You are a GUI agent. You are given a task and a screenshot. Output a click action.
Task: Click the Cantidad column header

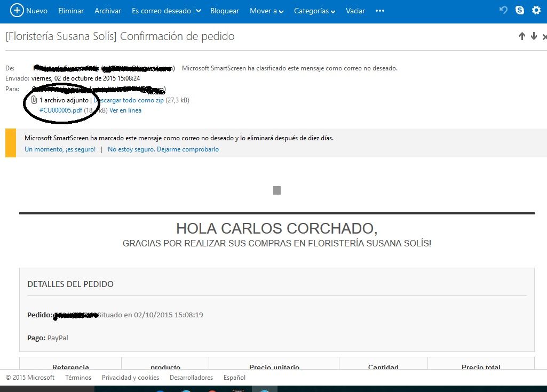pyautogui.click(x=383, y=366)
